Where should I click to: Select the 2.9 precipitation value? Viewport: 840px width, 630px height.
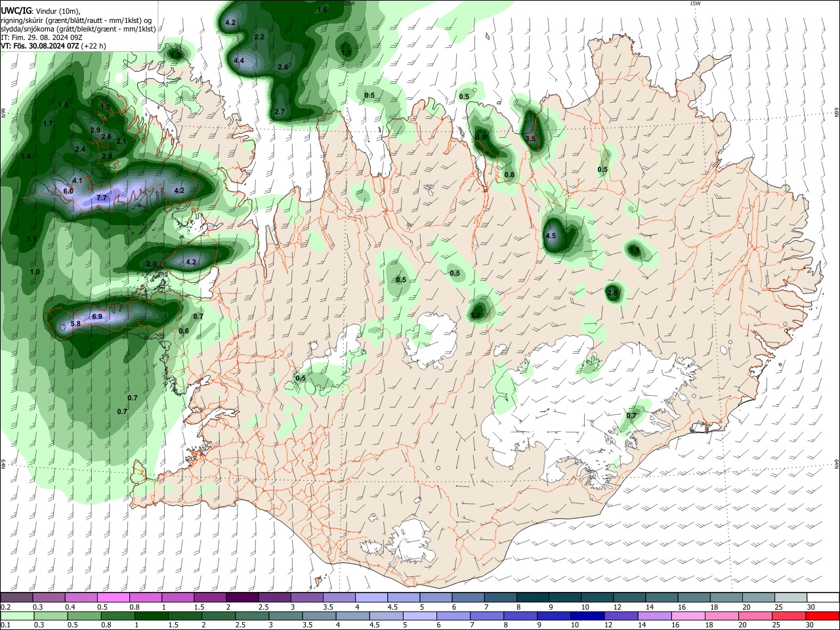[x=95, y=130]
